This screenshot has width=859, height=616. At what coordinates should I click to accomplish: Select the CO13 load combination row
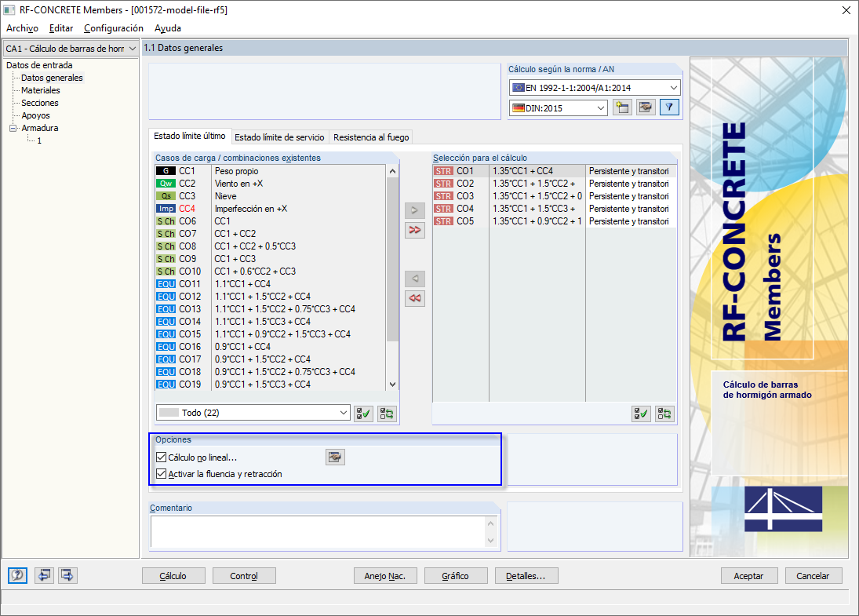(271, 309)
